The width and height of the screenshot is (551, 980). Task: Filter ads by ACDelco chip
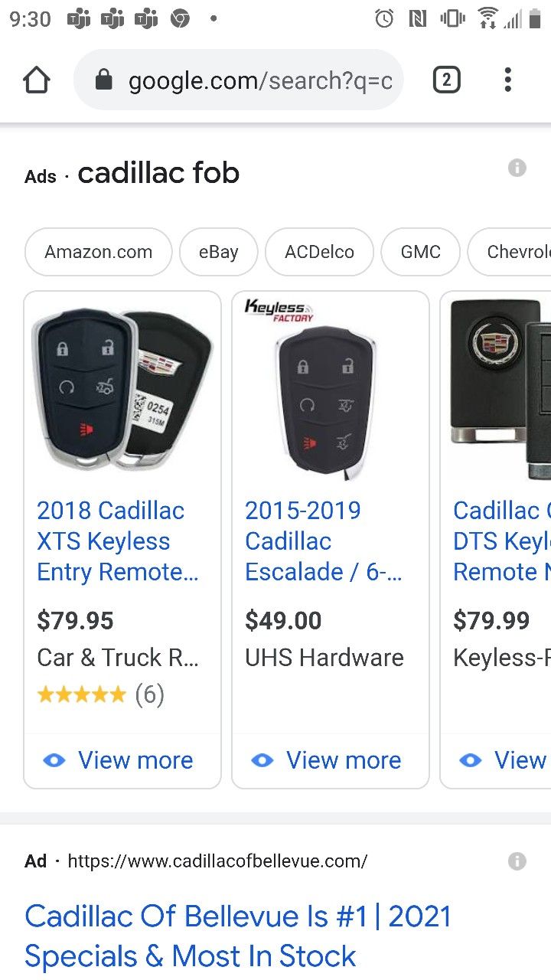pos(319,252)
